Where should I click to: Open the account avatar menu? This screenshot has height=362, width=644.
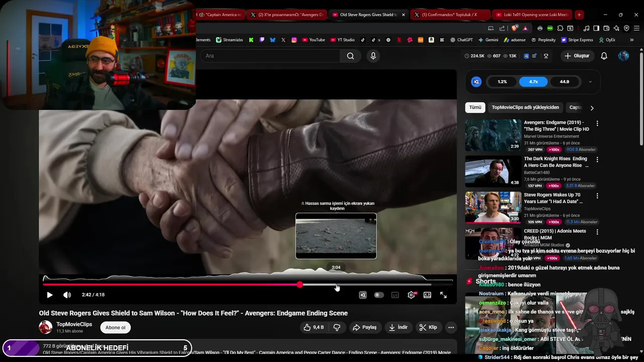click(x=623, y=56)
